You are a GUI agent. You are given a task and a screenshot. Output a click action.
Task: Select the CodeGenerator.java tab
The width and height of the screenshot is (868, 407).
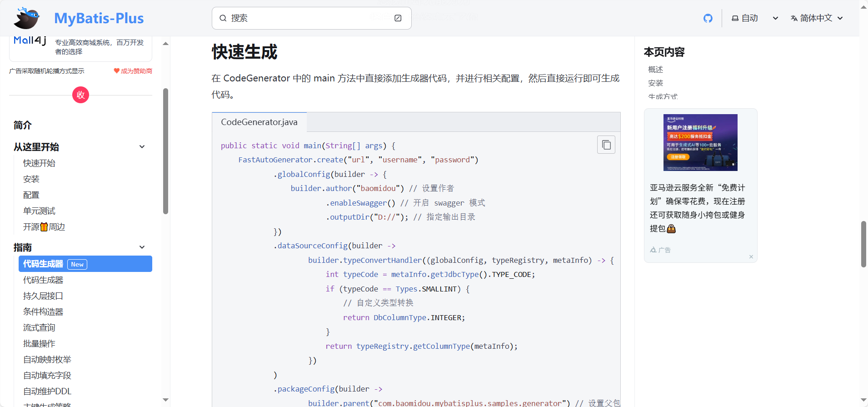click(259, 122)
